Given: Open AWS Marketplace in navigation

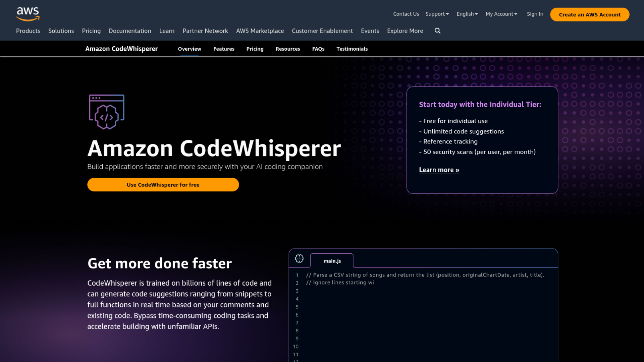Looking at the screenshot, I should pos(260,31).
